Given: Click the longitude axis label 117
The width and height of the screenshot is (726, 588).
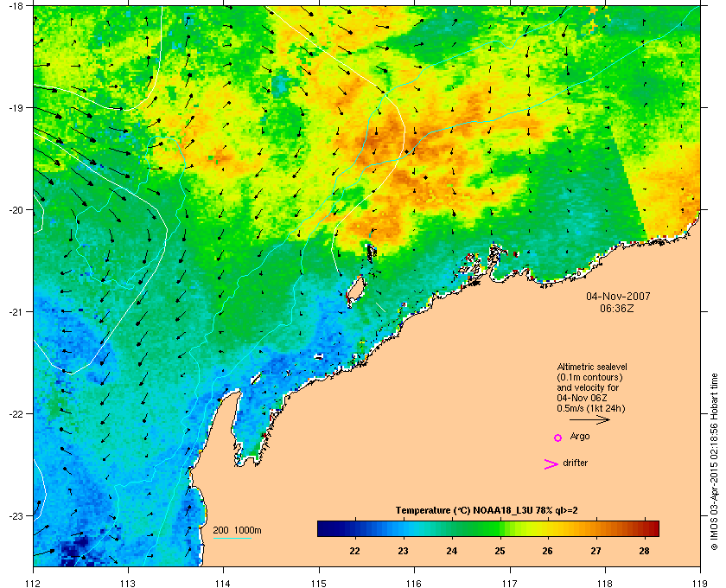Looking at the screenshot, I should pos(510,583).
